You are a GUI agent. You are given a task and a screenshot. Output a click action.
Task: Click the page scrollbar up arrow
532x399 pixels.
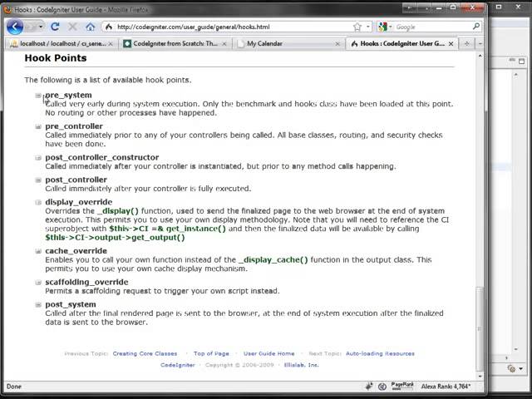coord(480,56)
